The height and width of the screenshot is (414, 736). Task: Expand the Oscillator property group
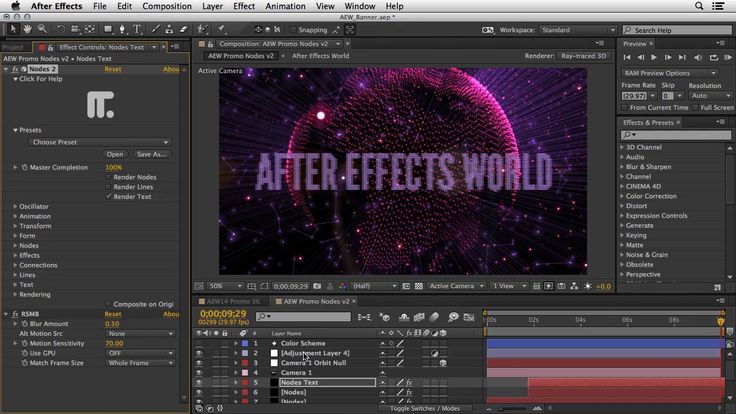tap(15, 206)
